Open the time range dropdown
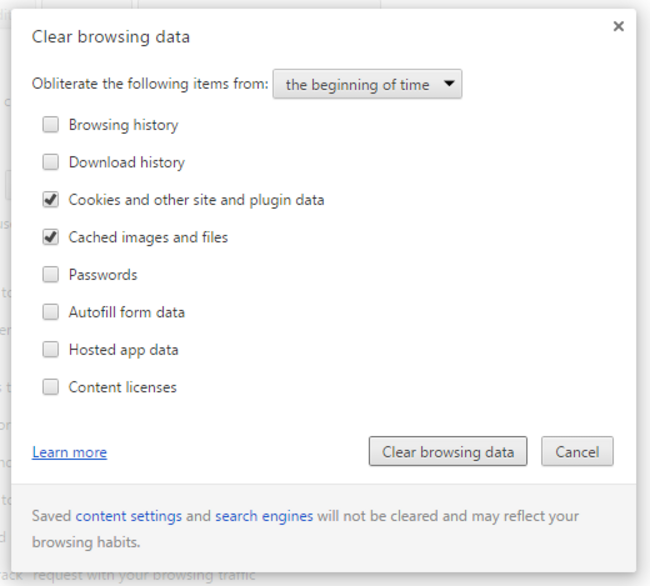The height and width of the screenshot is (586, 650). [x=367, y=84]
